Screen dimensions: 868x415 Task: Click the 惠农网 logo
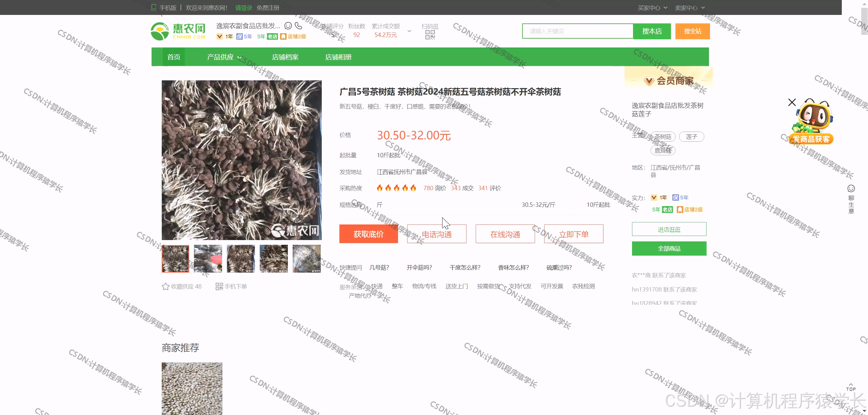(178, 31)
